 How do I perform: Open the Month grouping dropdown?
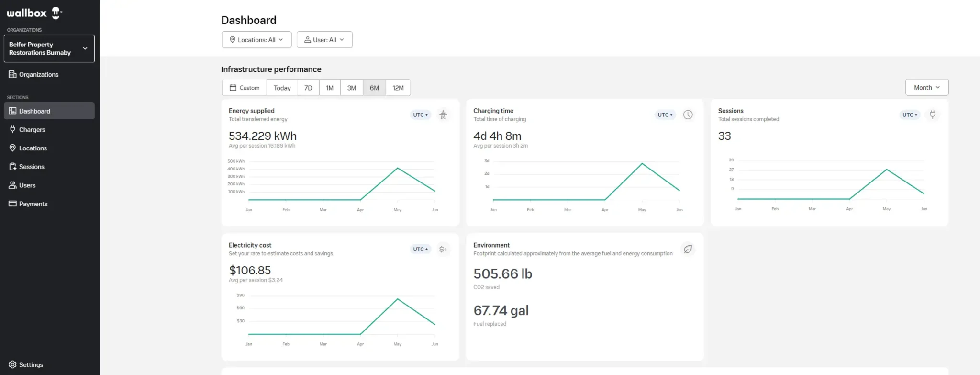click(x=927, y=87)
